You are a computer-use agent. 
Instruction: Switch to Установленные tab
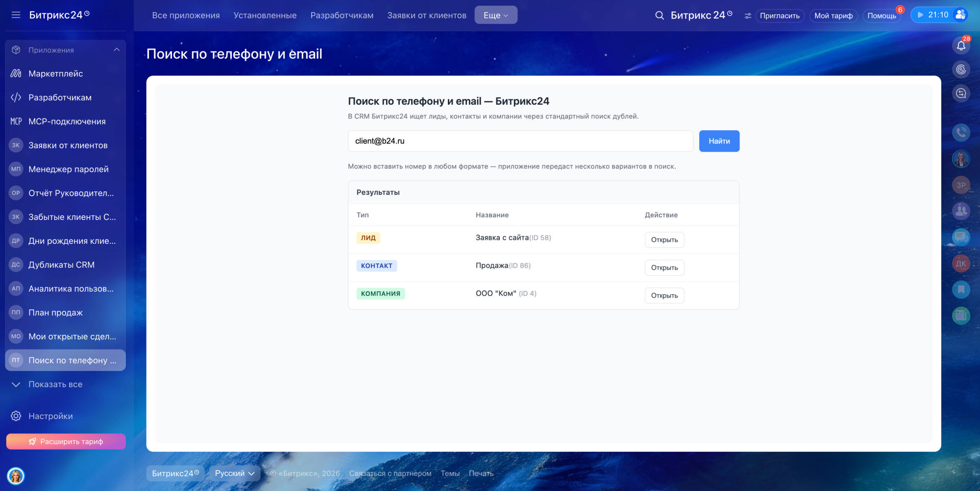click(265, 15)
